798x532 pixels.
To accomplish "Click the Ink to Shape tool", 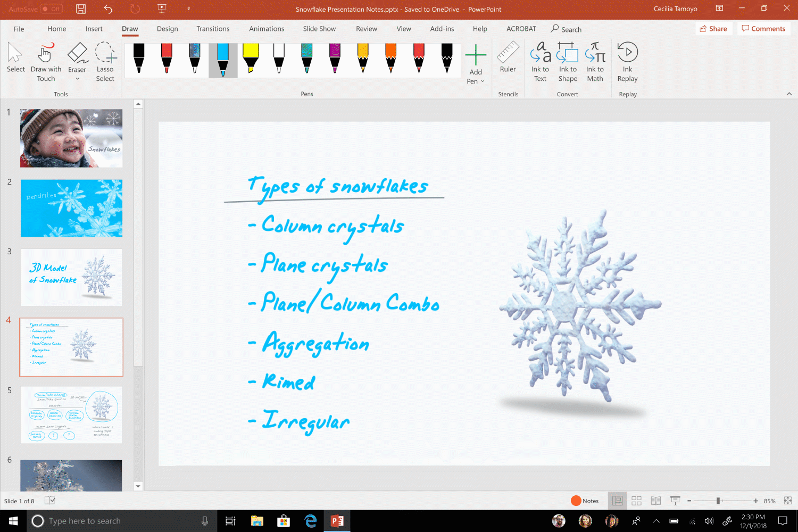I will pyautogui.click(x=568, y=62).
